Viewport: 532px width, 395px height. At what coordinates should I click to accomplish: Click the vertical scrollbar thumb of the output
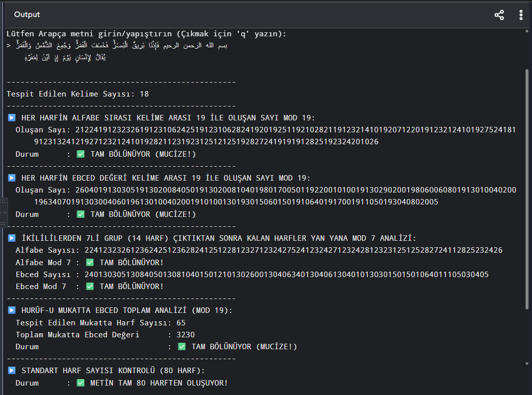point(527,189)
